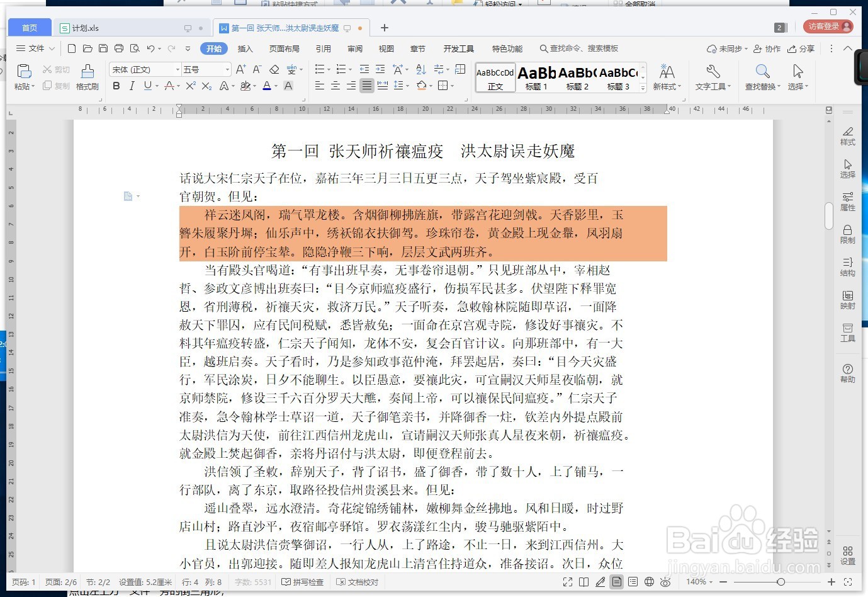Viewport: 868px width, 597px height.
Task: Toggle eye-protection mode icon in status bar
Action: pos(665,582)
